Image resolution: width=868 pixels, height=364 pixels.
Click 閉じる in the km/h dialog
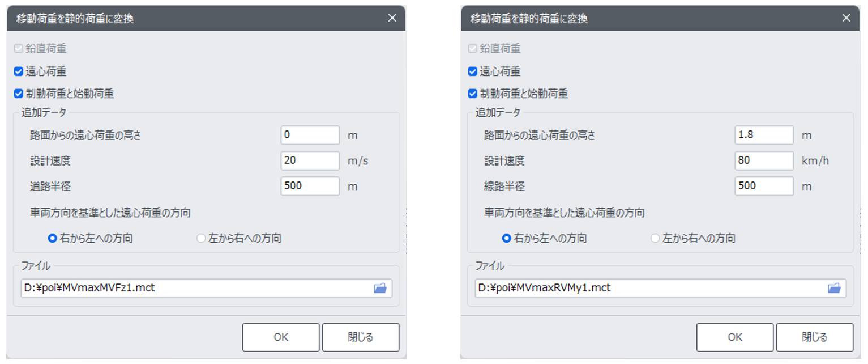click(815, 337)
